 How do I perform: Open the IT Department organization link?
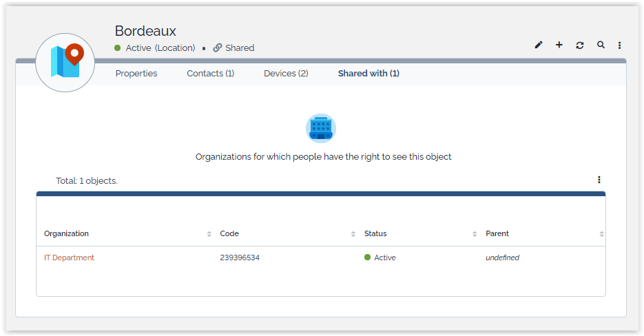pos(69,258)
